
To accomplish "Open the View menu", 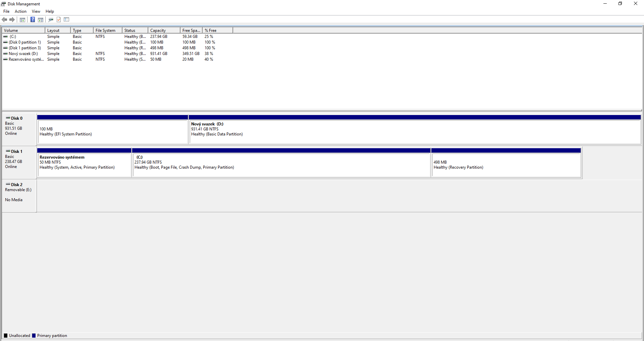I will (x=36, y=11).
